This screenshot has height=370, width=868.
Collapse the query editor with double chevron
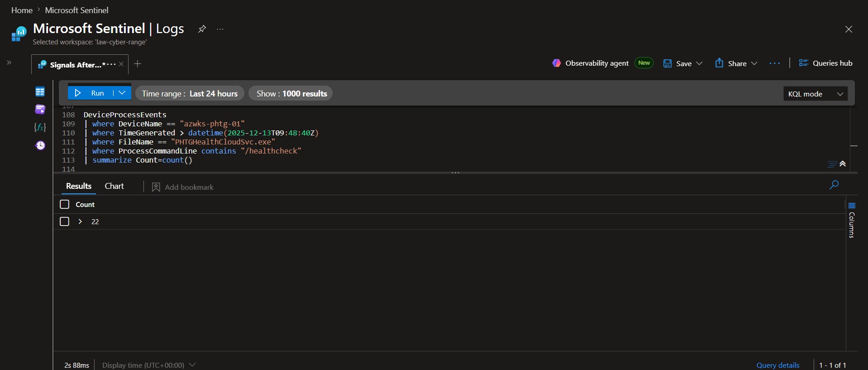(843, 163)
